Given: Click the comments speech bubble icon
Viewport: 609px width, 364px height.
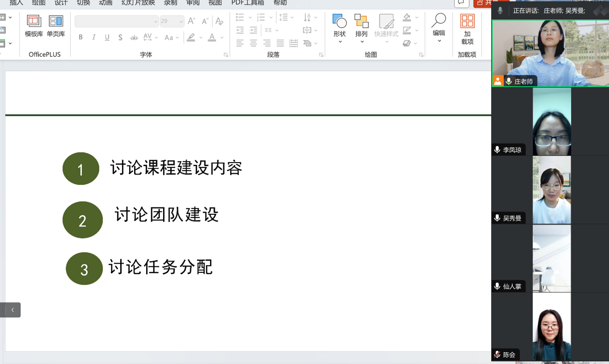Looking at the screenshot, I should (x=461, y=3).
